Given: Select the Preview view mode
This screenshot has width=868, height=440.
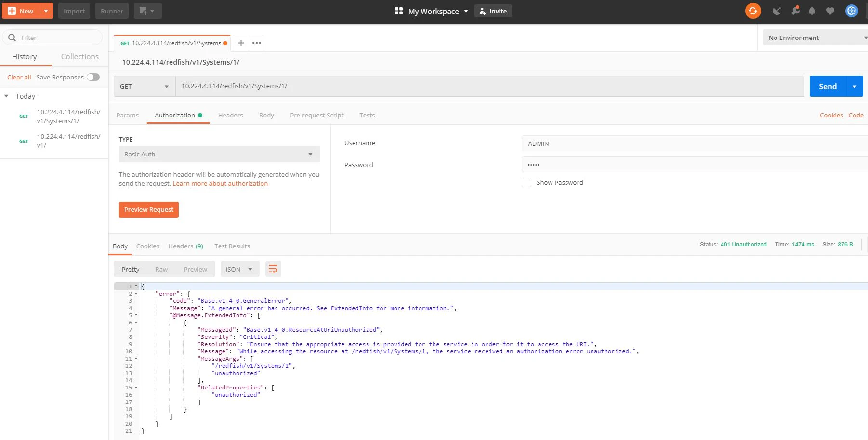Looking at the screenshot, I should [195, 269].
